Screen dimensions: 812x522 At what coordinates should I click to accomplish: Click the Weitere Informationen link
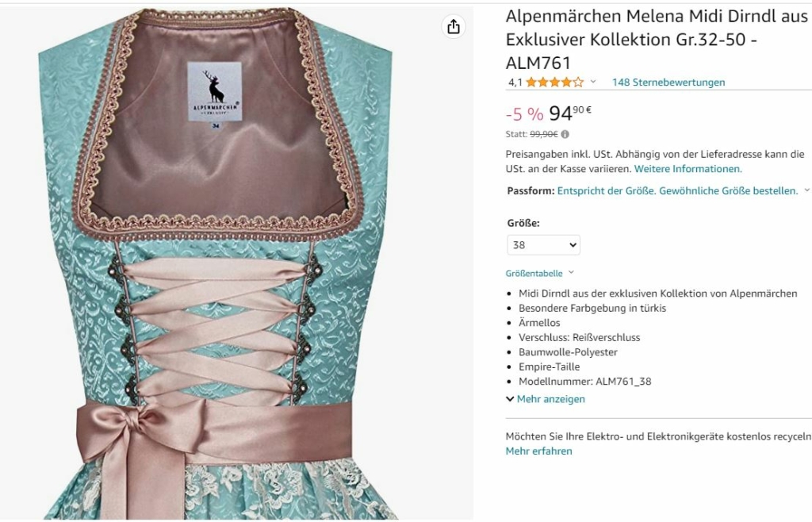click(688, 168)
